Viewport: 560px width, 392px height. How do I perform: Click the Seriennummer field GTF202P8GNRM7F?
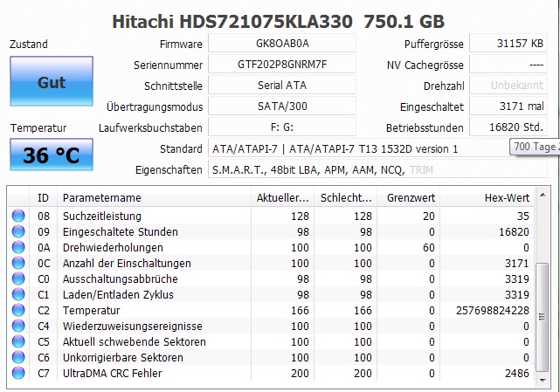tap(282, 65)
